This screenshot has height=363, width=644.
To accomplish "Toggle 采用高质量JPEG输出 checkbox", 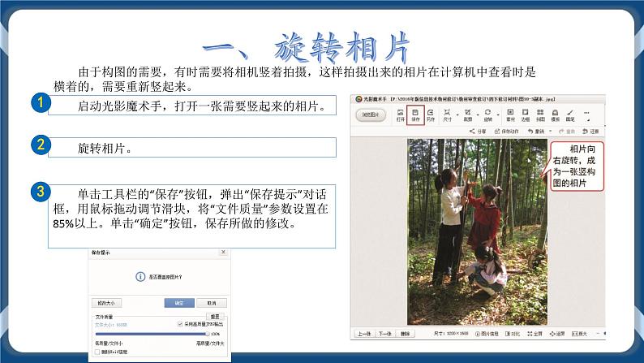I will [179, 324].
